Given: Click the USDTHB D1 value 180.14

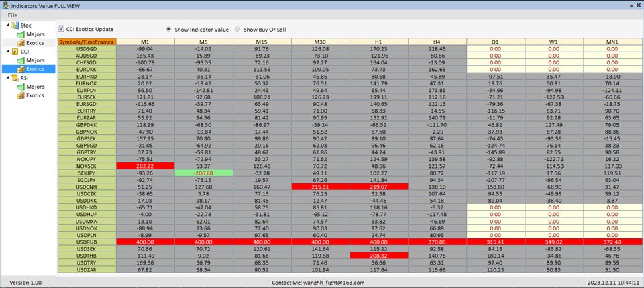Looking at the screenshot, I should (x=496, y=256).
